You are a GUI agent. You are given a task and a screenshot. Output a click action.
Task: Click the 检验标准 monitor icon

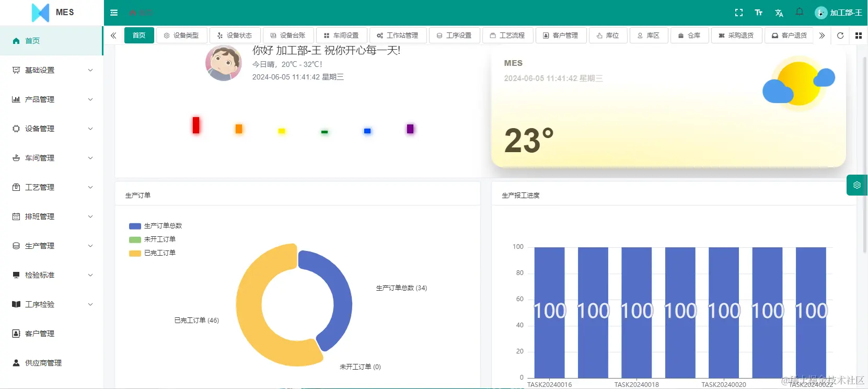[16, 275]
